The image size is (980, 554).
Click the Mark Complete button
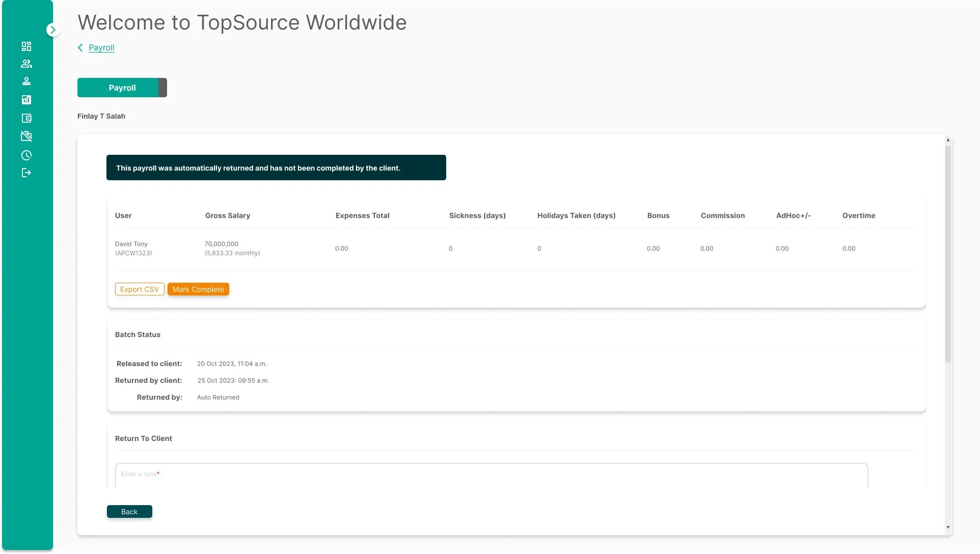[x=198, y=289]
